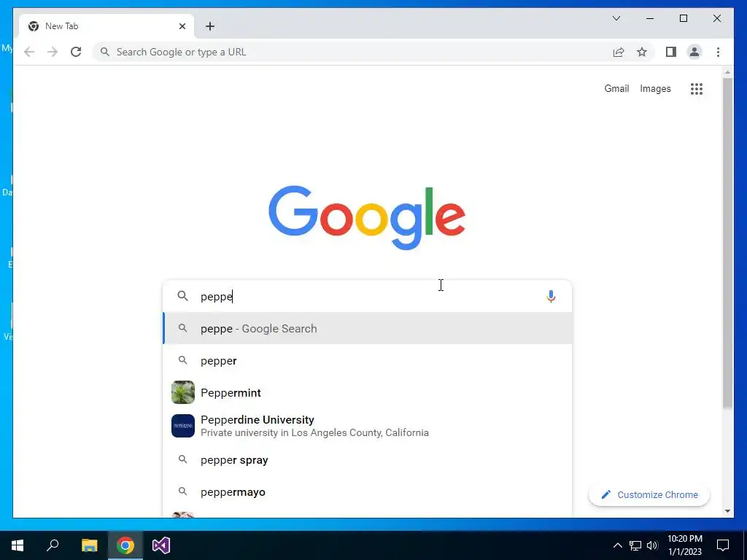Go forward using the forward arrow
747x560 pixels.
pyautogui.click(x=53, y=52)
